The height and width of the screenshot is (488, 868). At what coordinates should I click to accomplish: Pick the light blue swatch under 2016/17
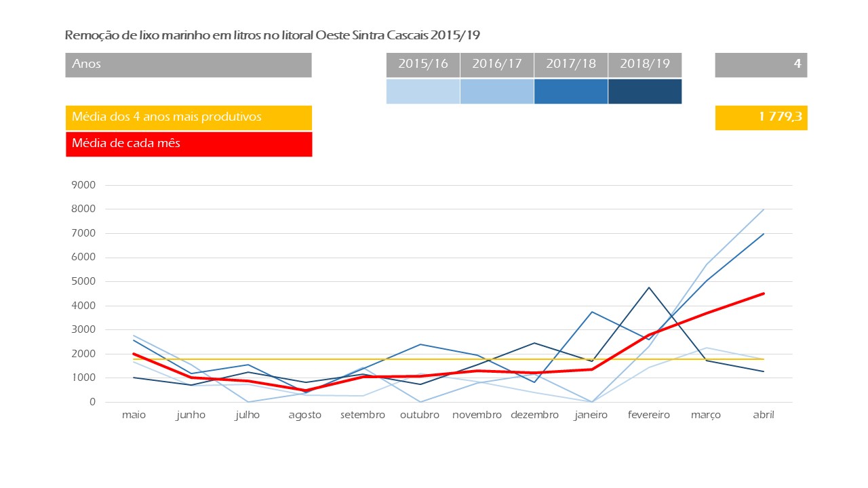tap(496, 91)
